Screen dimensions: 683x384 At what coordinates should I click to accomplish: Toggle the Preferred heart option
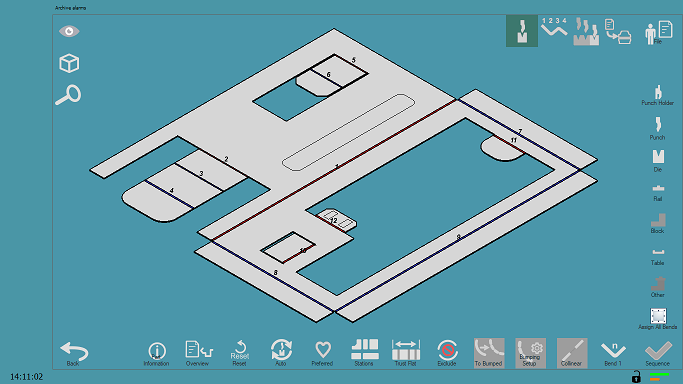pos(322,353)
